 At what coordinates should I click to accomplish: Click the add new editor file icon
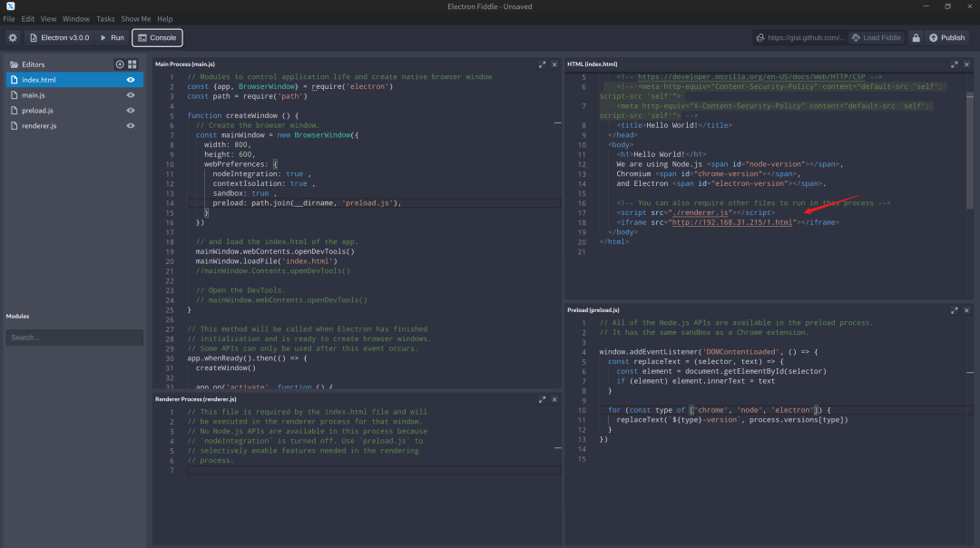point(120,64)
